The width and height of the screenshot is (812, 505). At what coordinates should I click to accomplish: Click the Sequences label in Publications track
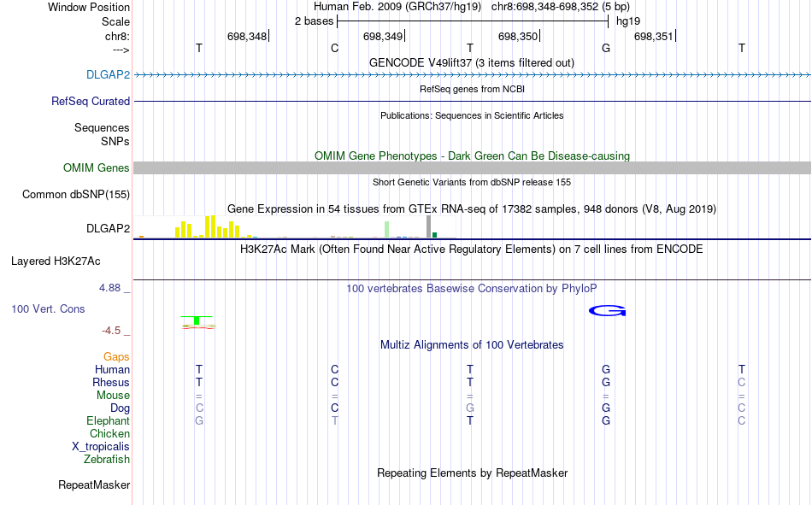click(102, 127)
